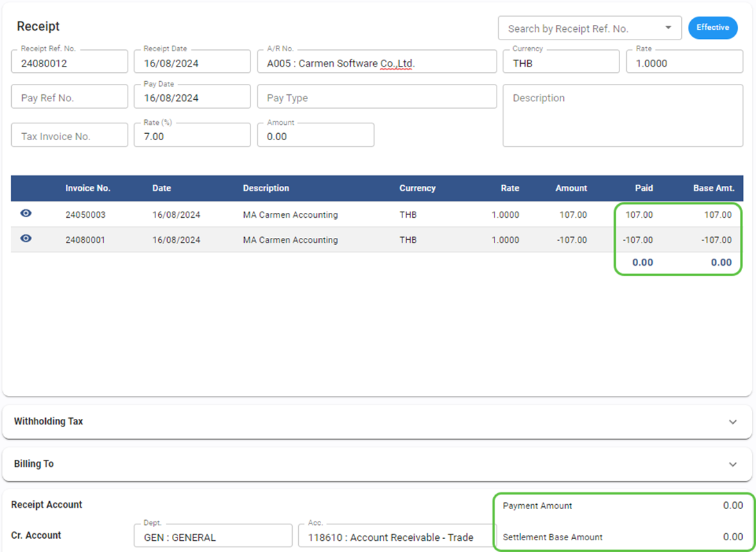Click the Dept. field showing GEN : GENERAL
The image size is (756, 552).
(x=212, y=537)
